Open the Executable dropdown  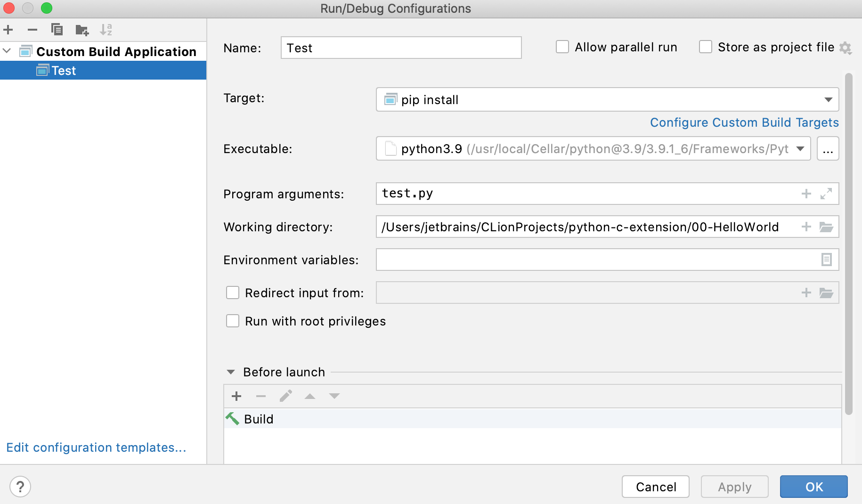(x=800, y=148)
